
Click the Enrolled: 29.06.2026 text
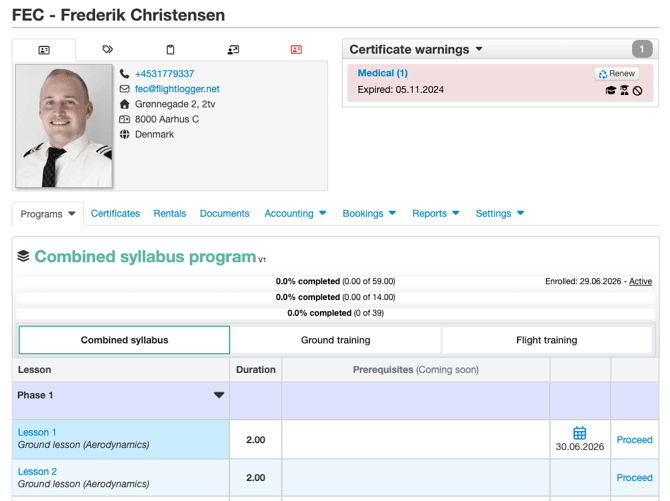click(583, 281)
